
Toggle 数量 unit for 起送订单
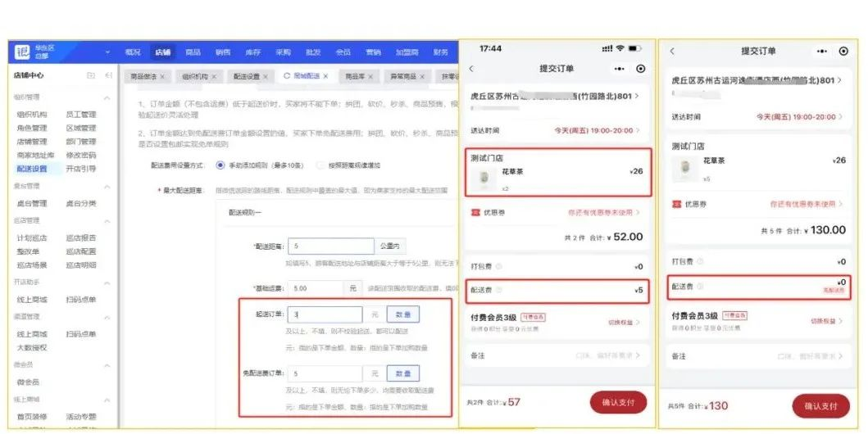[x=402, y=315]
